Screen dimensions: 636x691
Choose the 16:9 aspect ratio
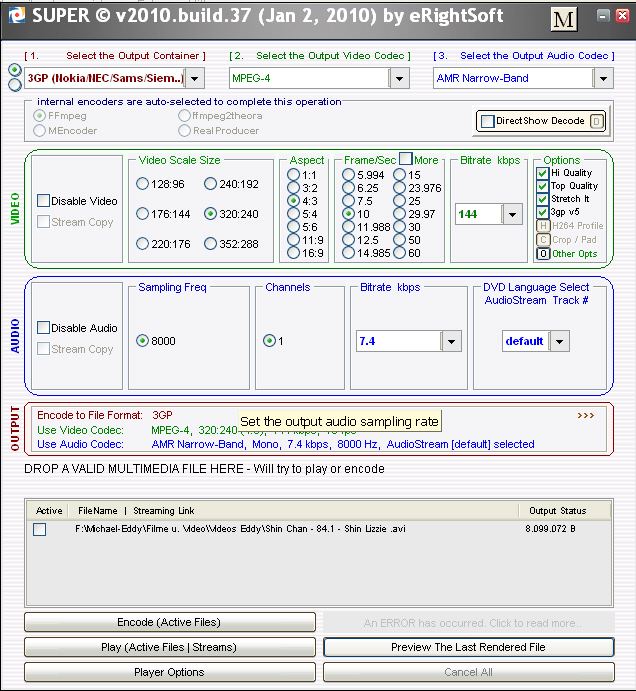pyautogui.click(x=293, y=253)
